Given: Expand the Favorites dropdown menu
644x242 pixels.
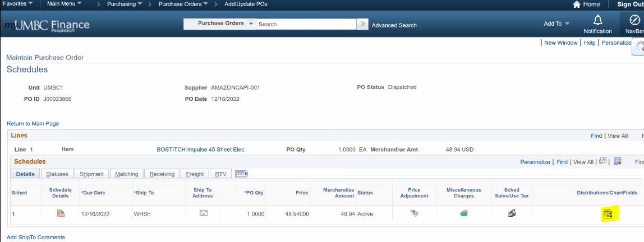Looking at the screenshot, I should click(17, 4).
